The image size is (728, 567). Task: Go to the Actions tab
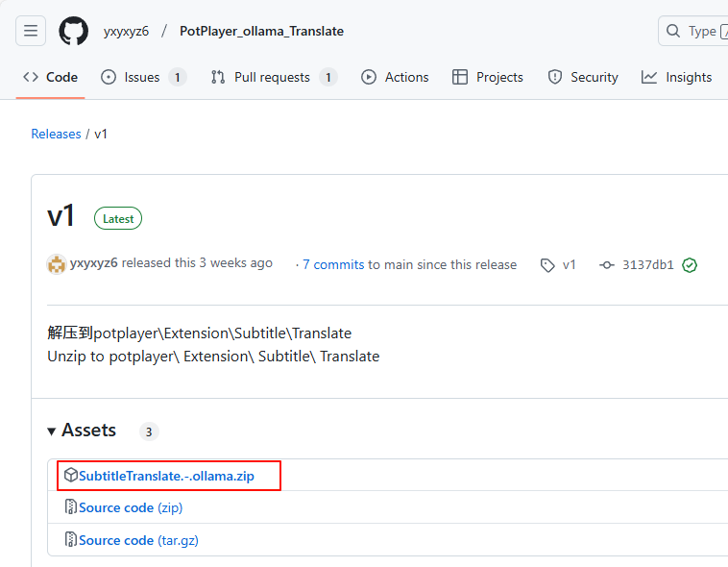click(395, 77)
